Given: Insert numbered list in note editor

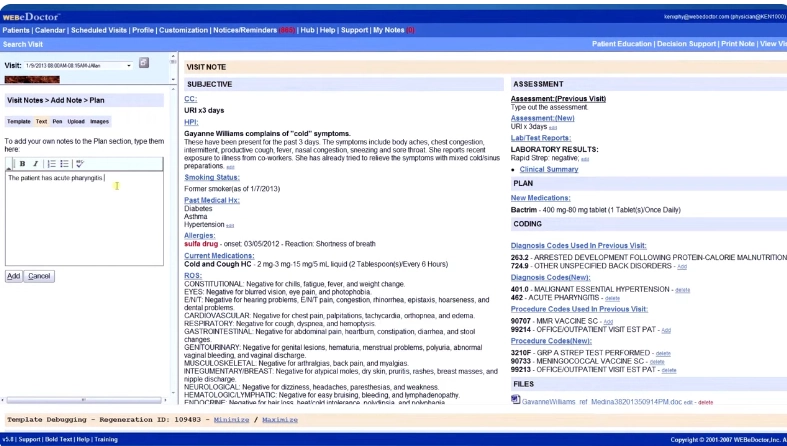Looking at the screenshot, I should 51,164.
